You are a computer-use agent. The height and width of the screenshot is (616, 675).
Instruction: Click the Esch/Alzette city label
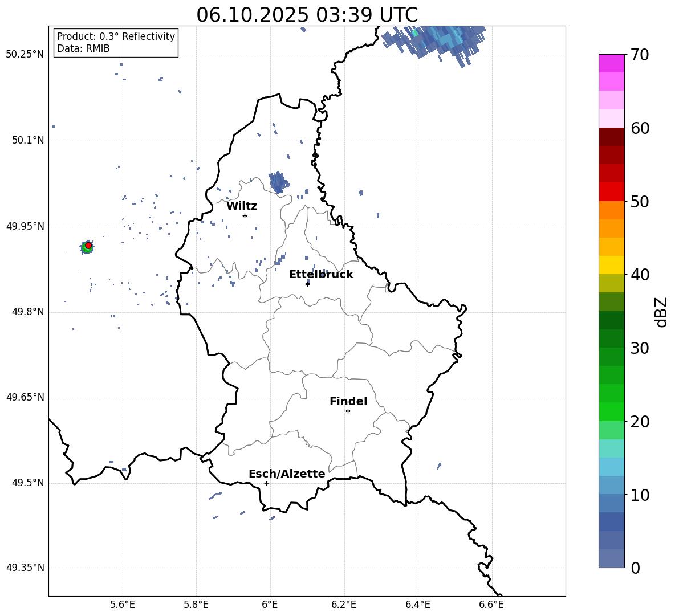coord(287,474)
